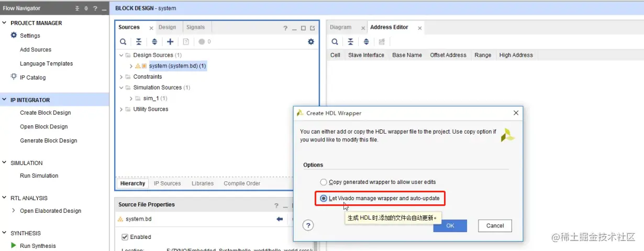
Task: Click Create Block Design
Action: pyautogui.click(x=46, y=113)
